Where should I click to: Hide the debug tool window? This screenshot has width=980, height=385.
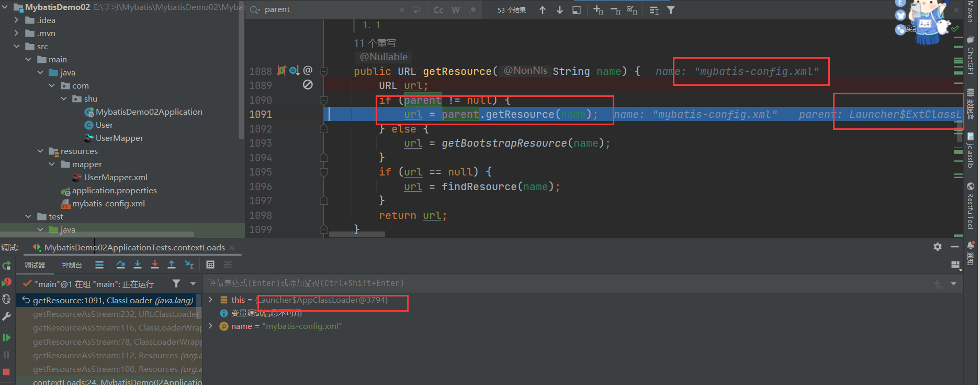click(x=955, y=247)
